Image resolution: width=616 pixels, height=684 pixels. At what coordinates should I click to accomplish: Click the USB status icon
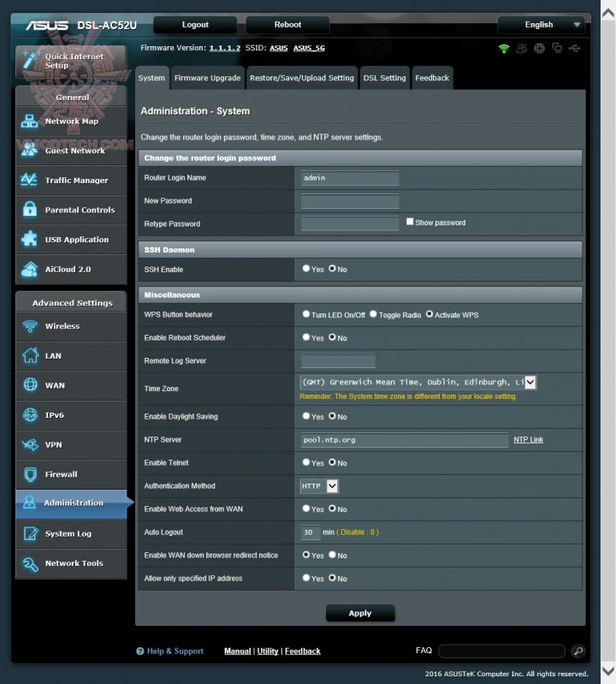pos(575,48)
